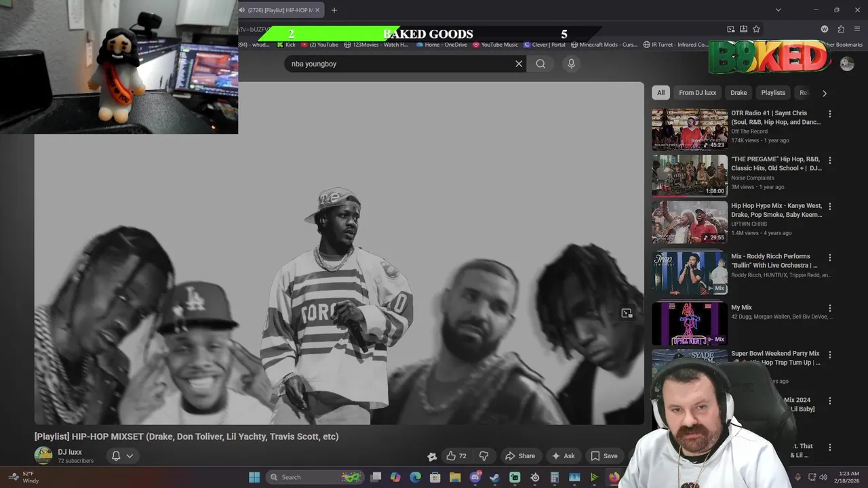Viewport: 868px width, 488px height.
Task: Activate voice search microphone icon
Action: [x=571, y=64]
